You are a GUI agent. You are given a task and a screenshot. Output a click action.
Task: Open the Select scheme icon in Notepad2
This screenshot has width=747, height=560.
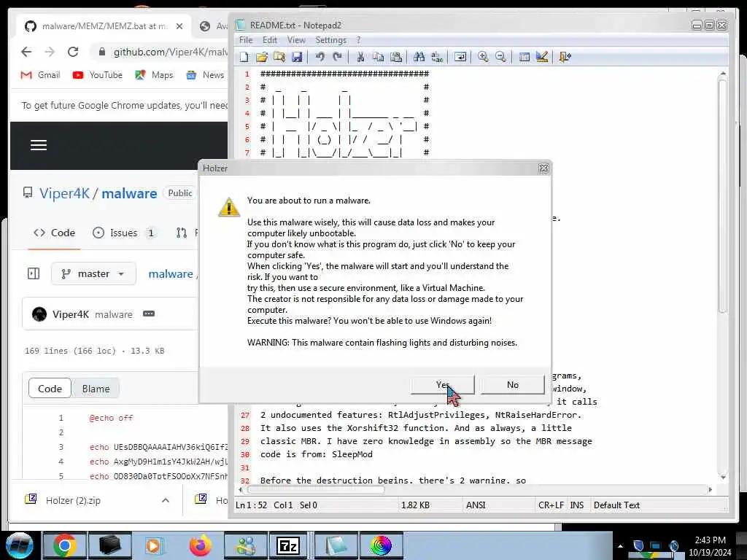pos(524,57)
